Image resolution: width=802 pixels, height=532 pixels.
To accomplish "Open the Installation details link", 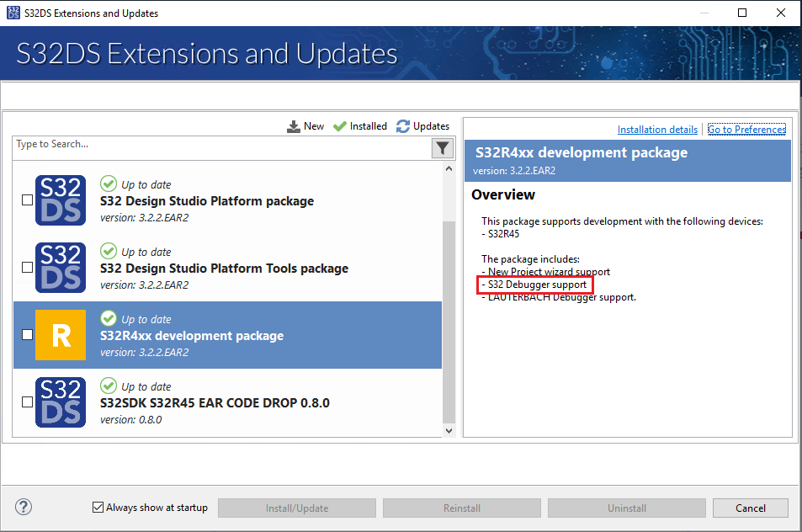I will click(657, 129).
